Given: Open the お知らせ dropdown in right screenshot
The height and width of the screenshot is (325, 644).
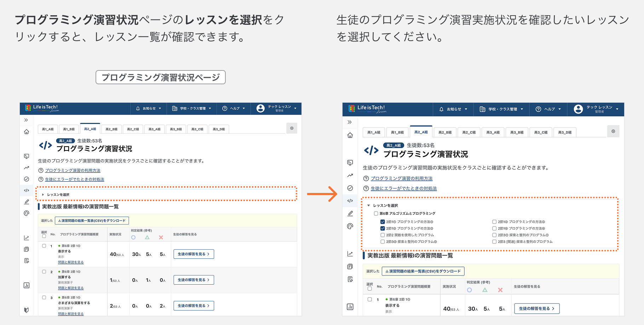Looking at the screenshot, I should (x=453, y=109).
